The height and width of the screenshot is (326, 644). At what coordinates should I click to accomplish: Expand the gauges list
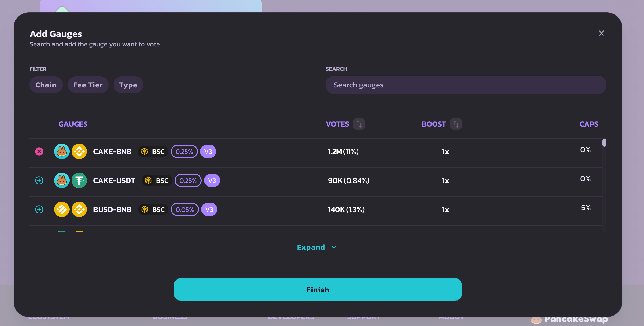[x=316, y=247]
